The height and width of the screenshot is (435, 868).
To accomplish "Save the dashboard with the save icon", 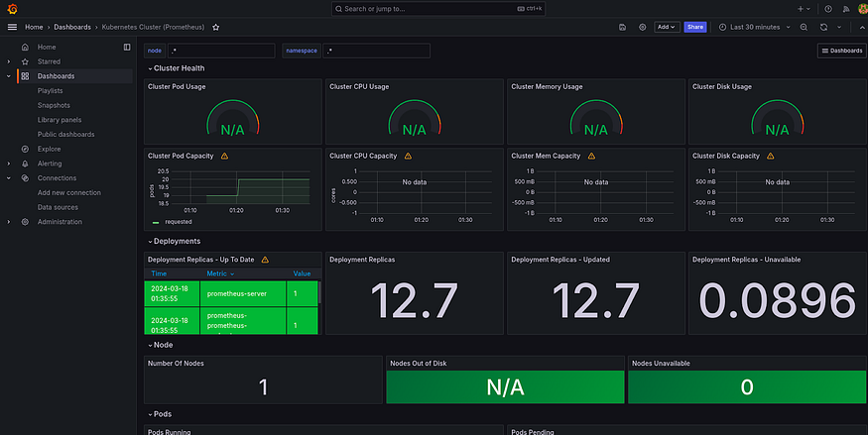I will coord(622,27).
